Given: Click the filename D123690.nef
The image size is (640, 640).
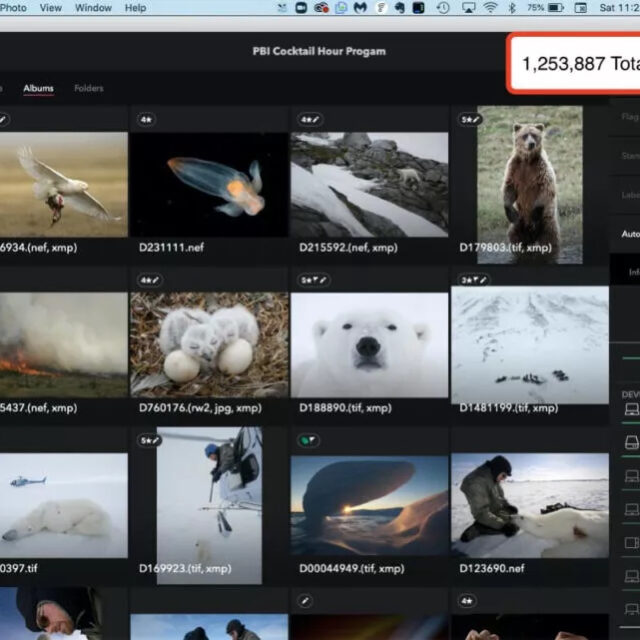Looking at the screenshot, I should (492, 568).
